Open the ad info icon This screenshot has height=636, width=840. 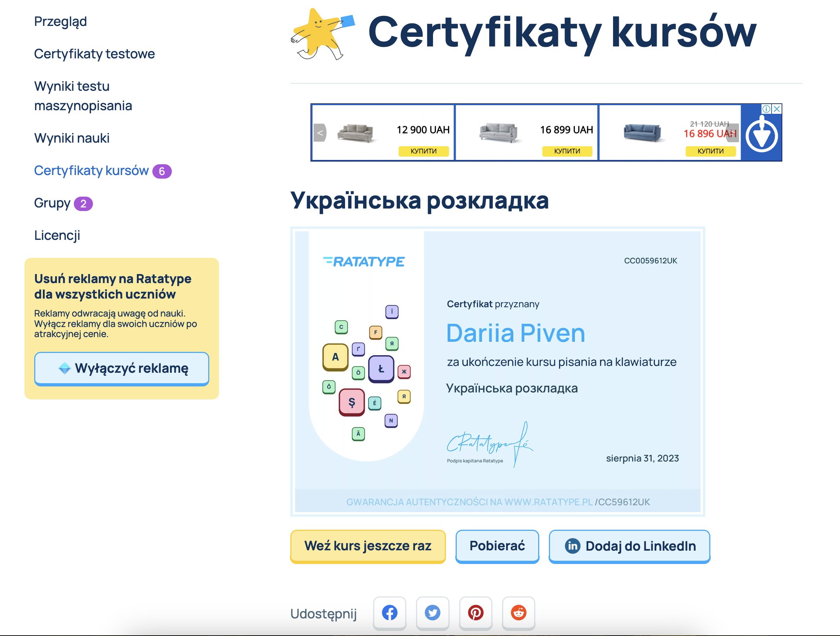[x=766, y=109]
